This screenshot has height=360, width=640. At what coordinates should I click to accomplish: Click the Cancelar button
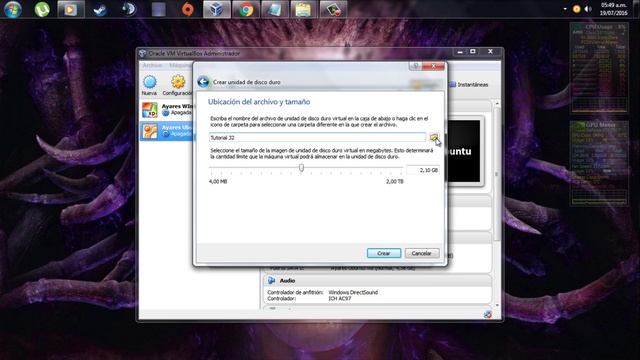(x=422, y=253)
